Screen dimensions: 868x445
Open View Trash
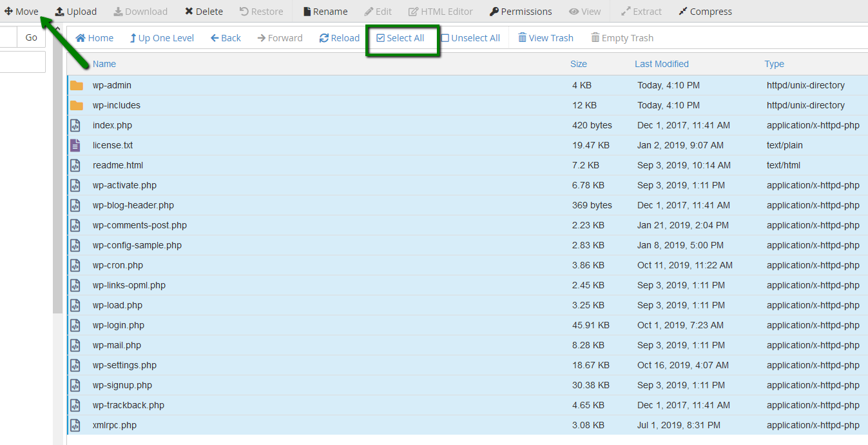click(546, 38)
